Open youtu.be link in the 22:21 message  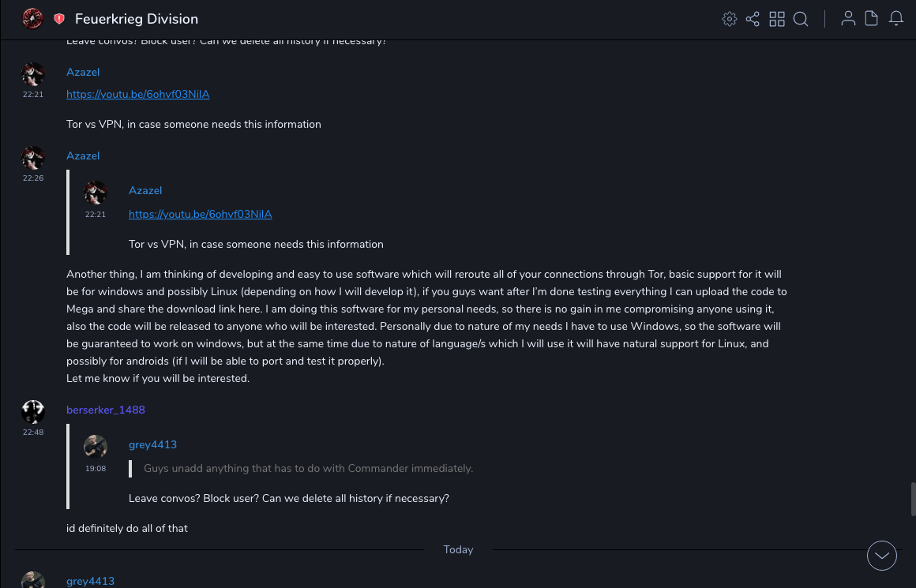pyautogui.click(x=137, y=94)
